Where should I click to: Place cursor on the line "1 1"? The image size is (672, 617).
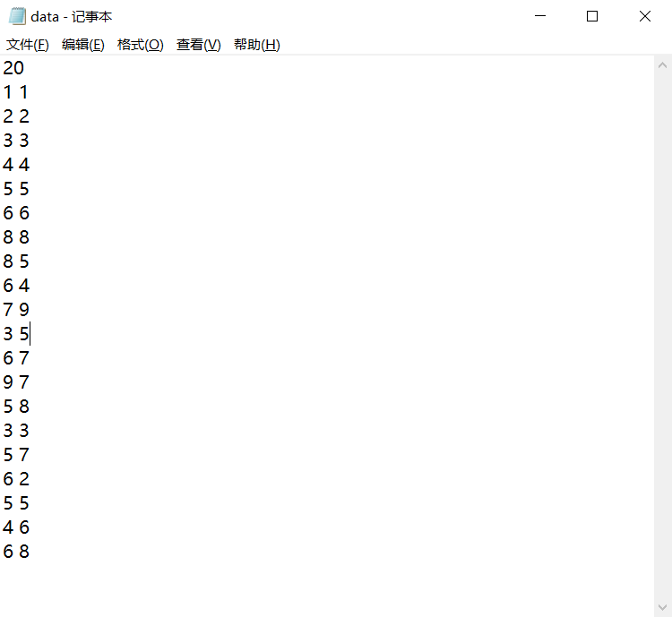(x=16, y=92)
